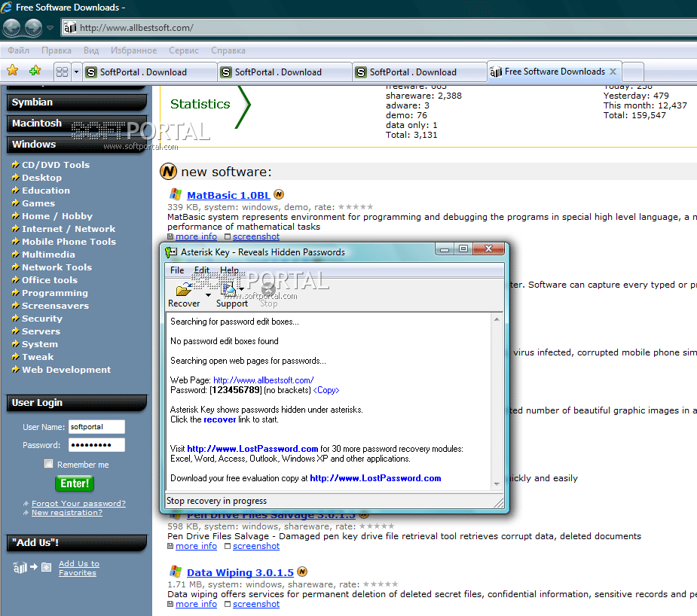Click more info under MatBasic
This screenshot has height=616, width=697.
tap(196, 236)
